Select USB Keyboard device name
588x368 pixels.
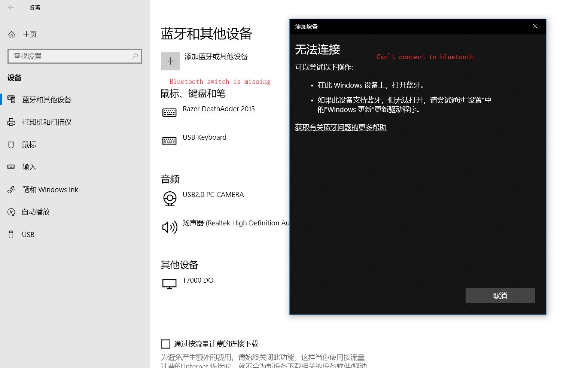[204, 137]
